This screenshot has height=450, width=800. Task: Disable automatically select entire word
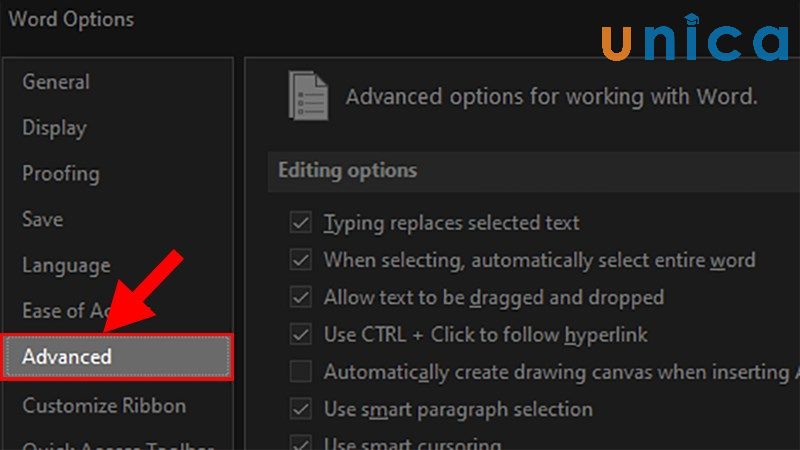click(300, 260)
